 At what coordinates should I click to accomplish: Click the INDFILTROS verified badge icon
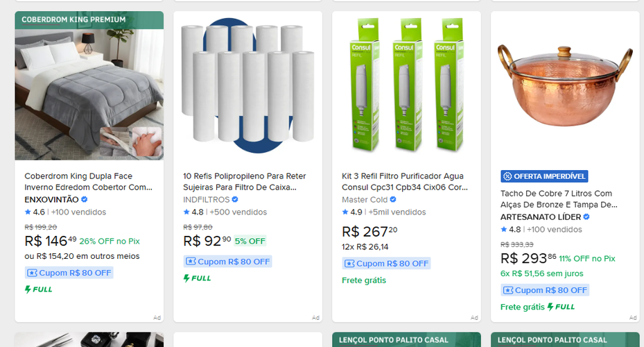235,199
